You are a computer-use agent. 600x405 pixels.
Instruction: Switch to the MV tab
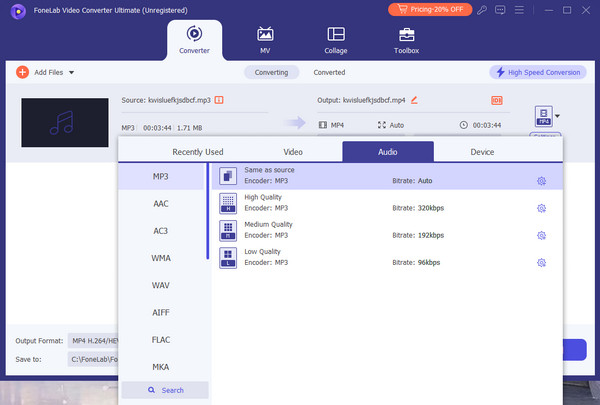(x=265, y=40)
